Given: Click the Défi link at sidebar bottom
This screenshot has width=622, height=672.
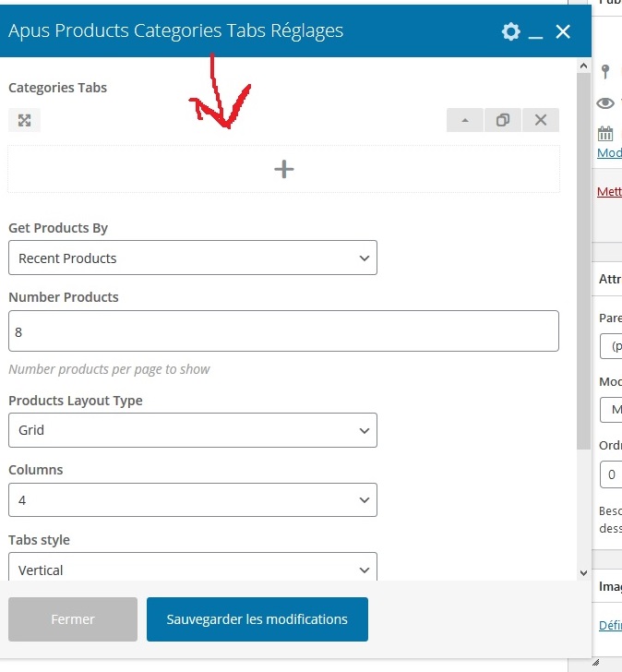Looking at the screenshot, I should [x=610, y=625].
